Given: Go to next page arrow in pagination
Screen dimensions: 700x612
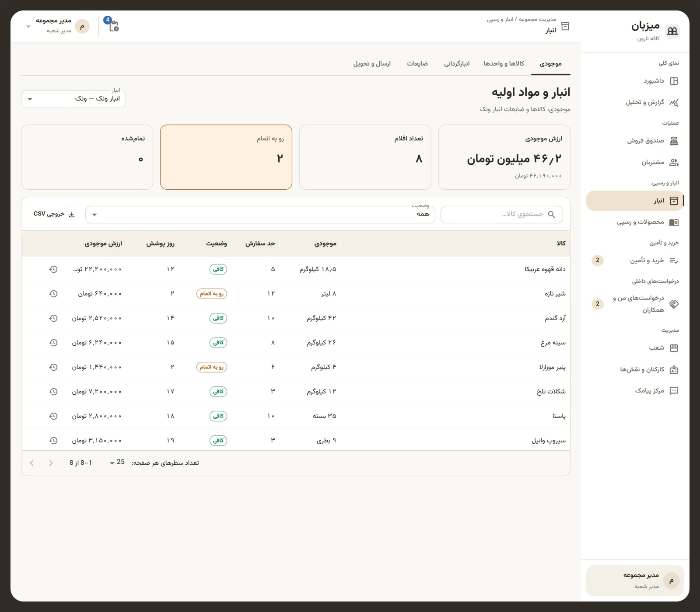Looking at the screenshot, I should [x=31, y=463].
